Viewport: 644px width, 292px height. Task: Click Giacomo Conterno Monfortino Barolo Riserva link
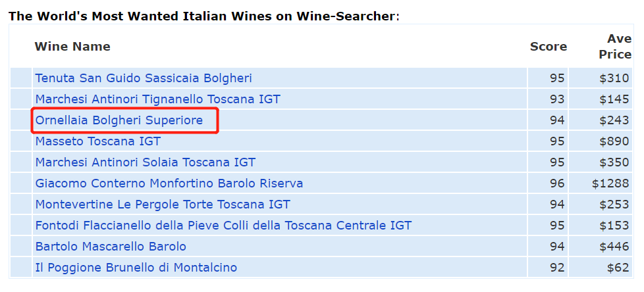pos(169,183)
